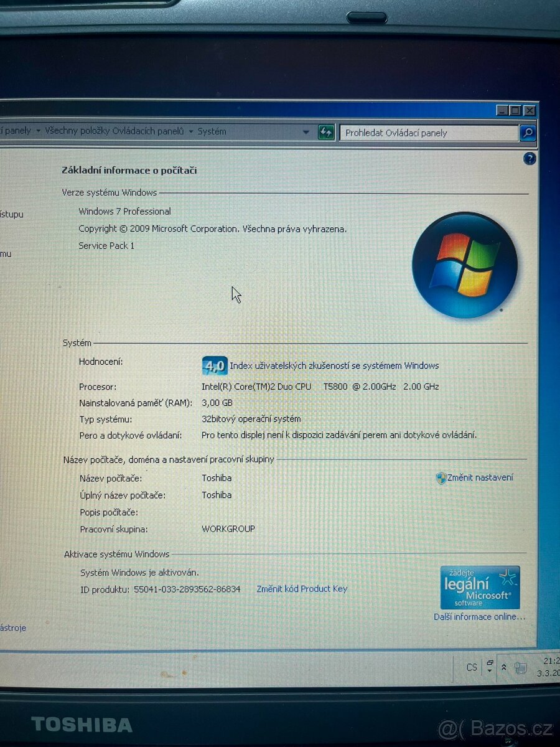
Task: Show hidden tray icons with the double chevron
Action: (504, 667)
